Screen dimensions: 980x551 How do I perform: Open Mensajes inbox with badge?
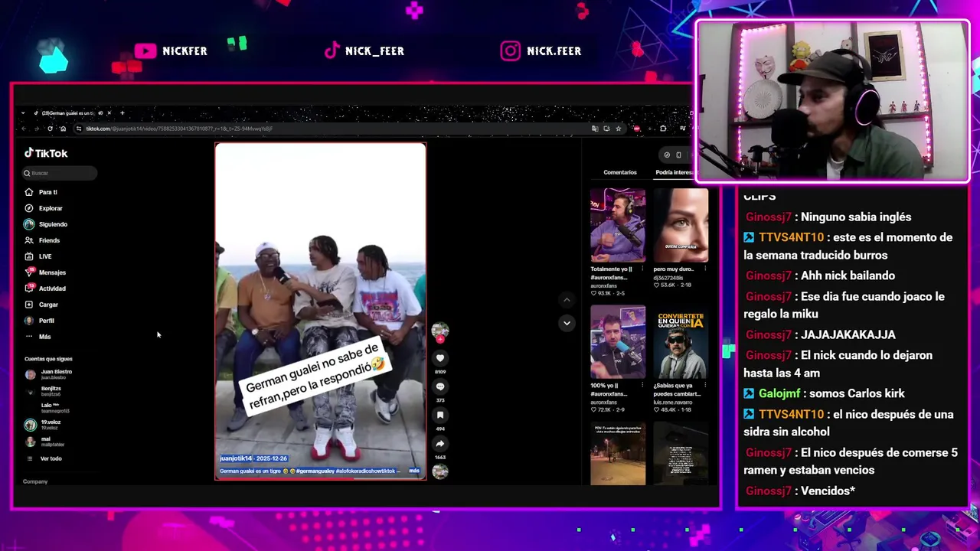click(x=45, y=272)
